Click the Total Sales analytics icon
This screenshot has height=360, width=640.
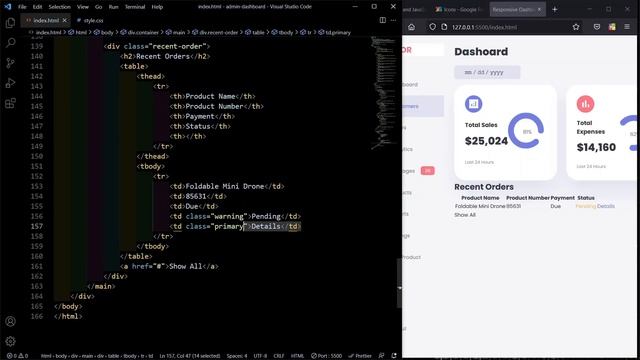pos(473,104)
